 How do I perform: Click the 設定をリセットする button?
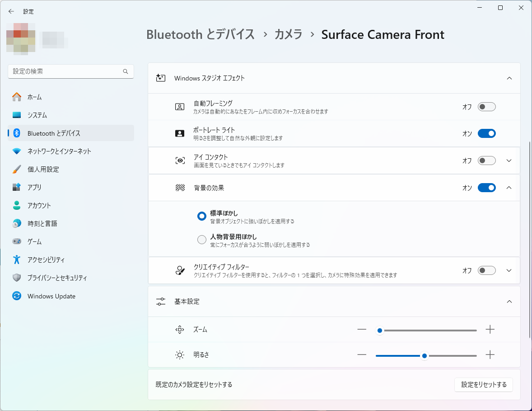click(483, 385)
